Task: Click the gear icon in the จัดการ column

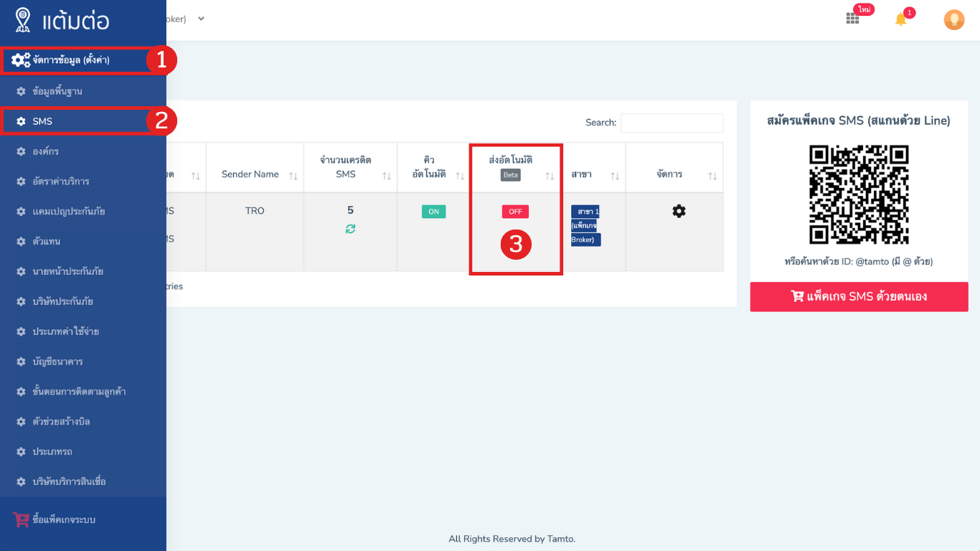Action: (679, 211)
